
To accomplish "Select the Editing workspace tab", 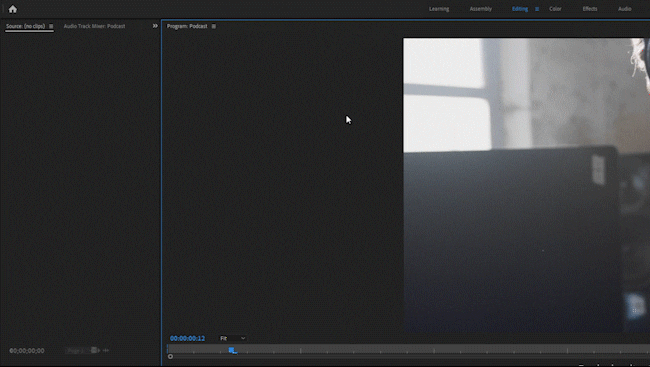I will point(520,9).
